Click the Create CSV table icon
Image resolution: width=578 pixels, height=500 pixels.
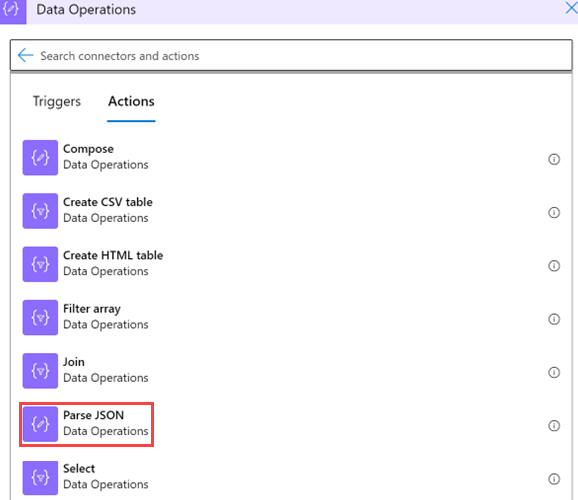pos(40,211)
